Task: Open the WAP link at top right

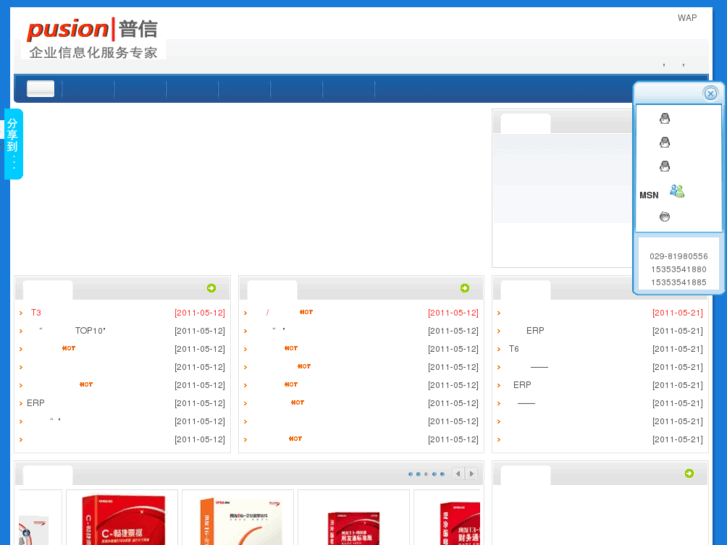Action: (x=687, y=18)
